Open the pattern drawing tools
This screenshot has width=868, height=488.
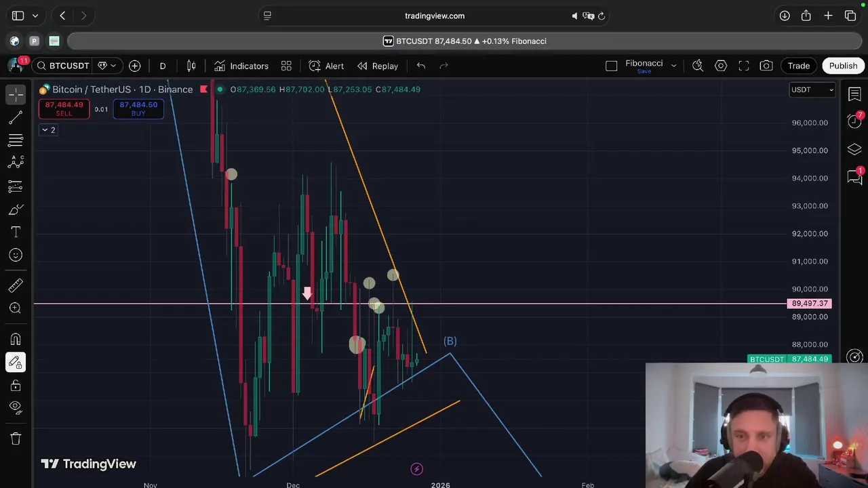(x=16, y=163)
